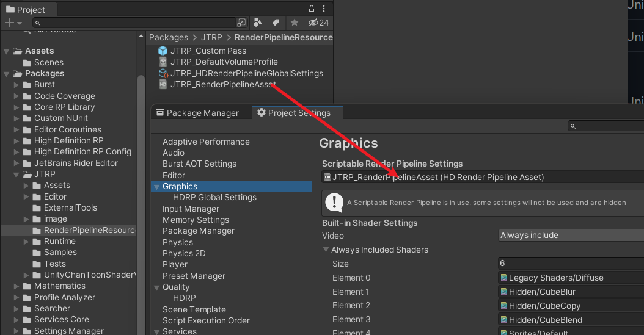This screenshot has width=644, height=335.
Task: Open search in new window icon
Action: click(241, 23)
